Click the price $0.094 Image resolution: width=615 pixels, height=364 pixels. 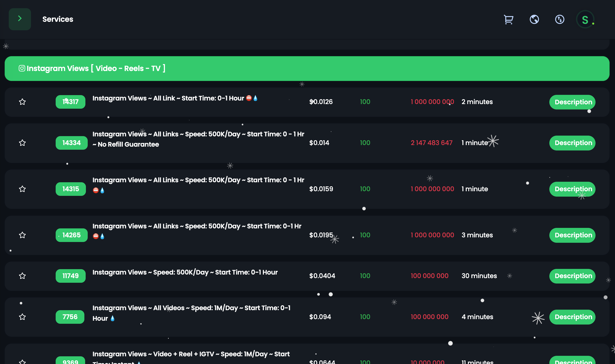point(320,317)
